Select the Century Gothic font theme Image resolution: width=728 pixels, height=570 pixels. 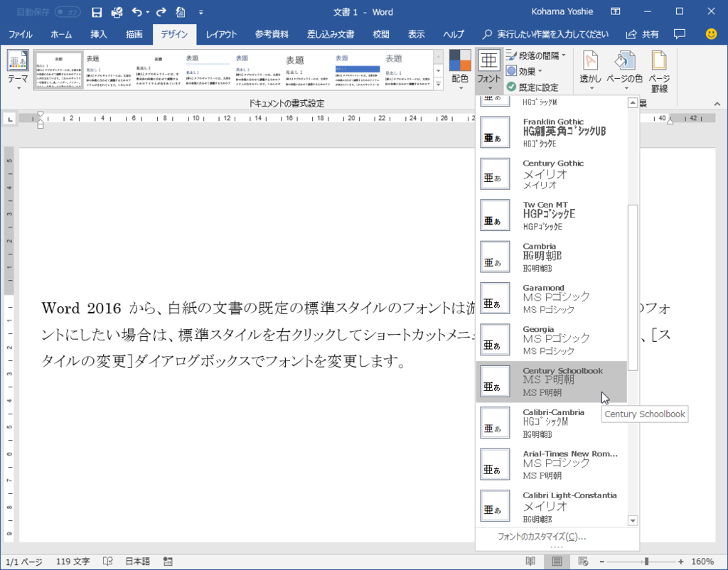[x=552, y=173]
